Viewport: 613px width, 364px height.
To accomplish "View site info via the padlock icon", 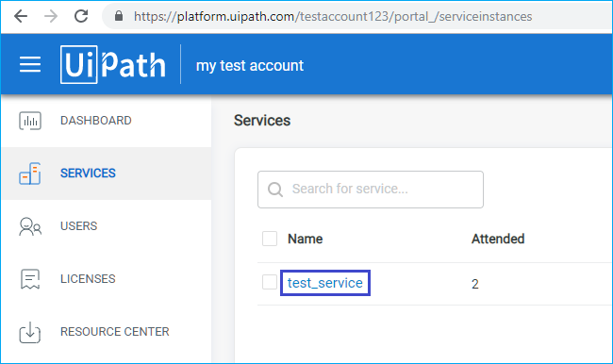I will click(x=119, y=16).
